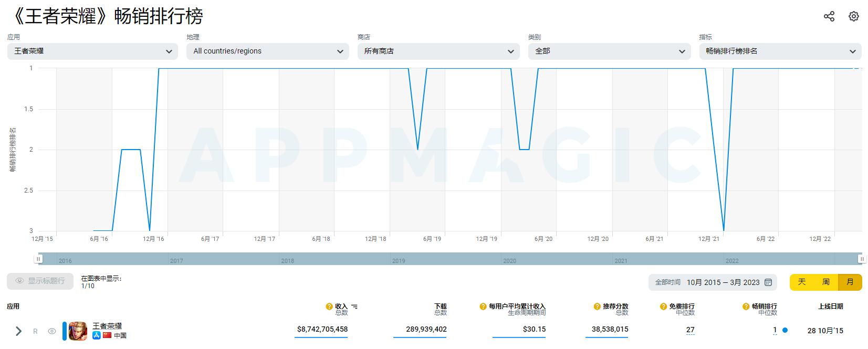Select 2021 on the timeline range bar
Image resolution: width=868 pixels, height=349 pixels.
click(621, 261)
